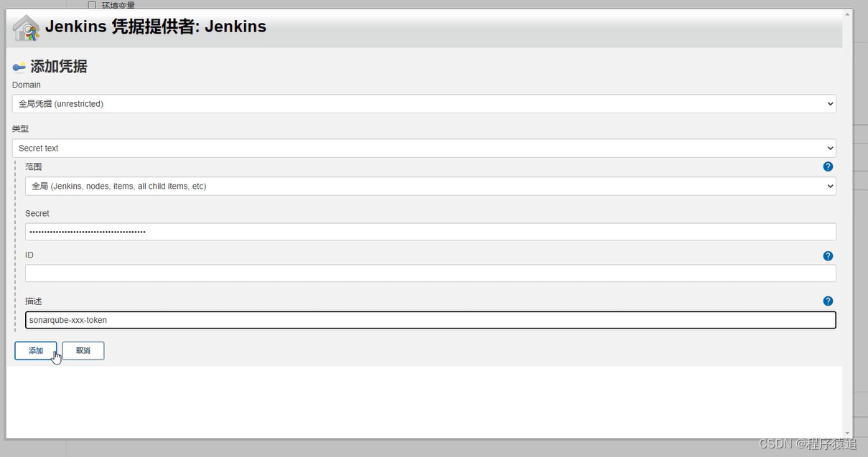Click into the empty ID field

[430, 273]
